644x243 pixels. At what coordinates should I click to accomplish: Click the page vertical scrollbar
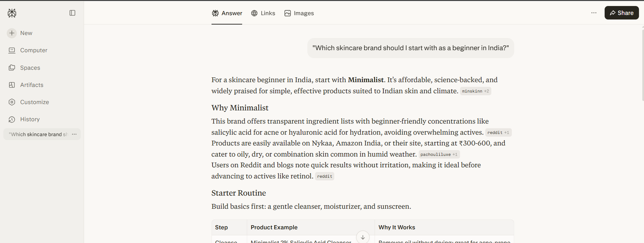(642, 64)
